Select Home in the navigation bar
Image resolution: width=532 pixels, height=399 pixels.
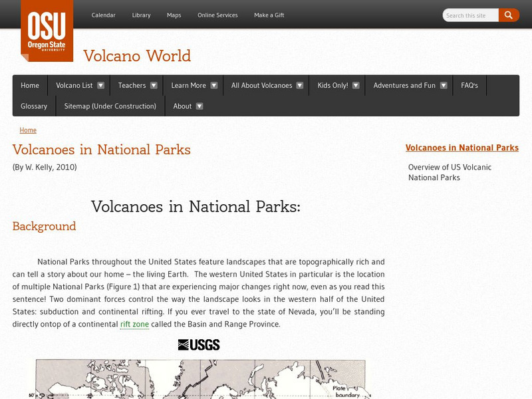click(x=29, y=85)
